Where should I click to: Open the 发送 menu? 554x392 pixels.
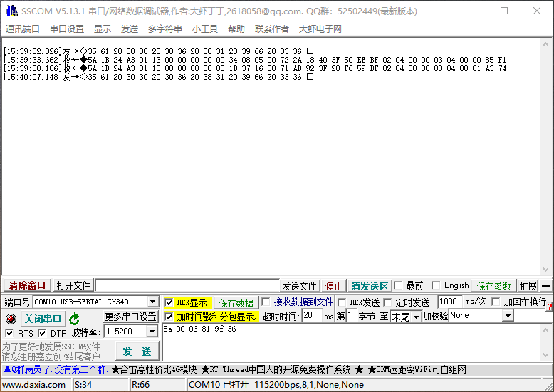tap(130, 29)
